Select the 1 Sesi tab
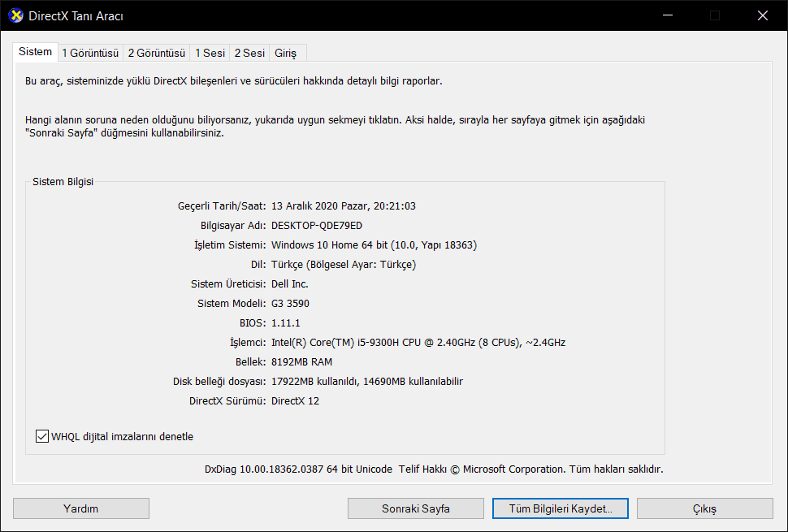 pos(210,53)
